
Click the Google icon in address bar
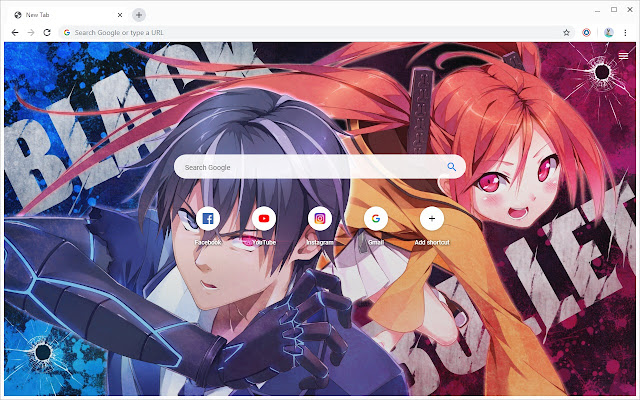[x=67, y=33]
